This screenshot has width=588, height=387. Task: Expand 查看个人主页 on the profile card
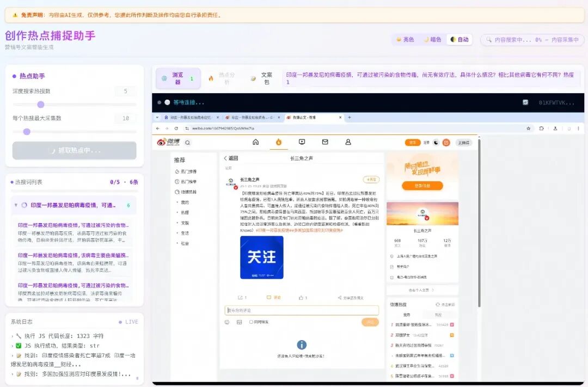pos(420,290)
